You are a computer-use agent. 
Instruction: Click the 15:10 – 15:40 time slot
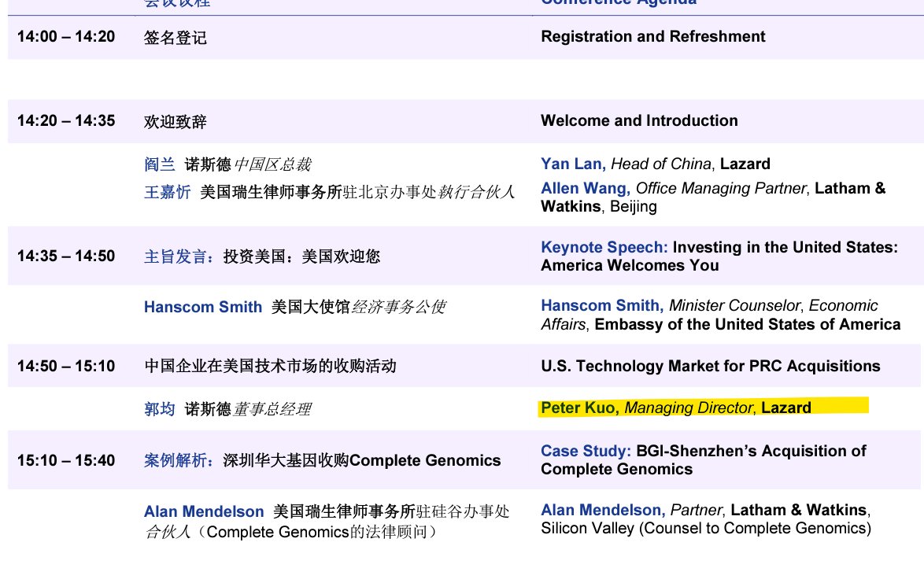pos(66,461)
